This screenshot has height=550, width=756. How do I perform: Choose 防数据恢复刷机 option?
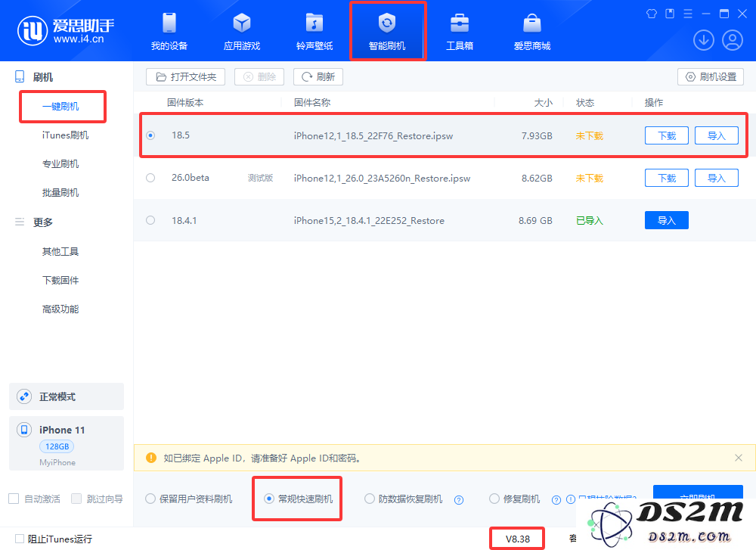click(x=404, y=499)
